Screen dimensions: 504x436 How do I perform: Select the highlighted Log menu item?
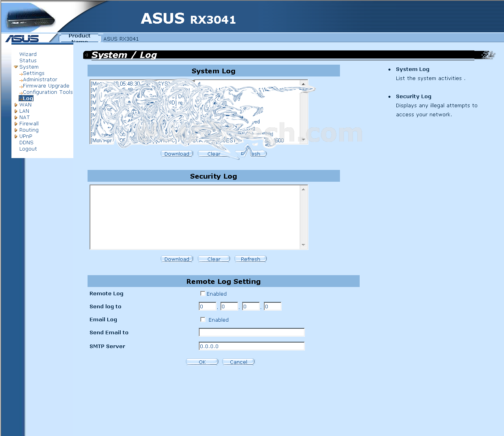(x=26, y=99)
